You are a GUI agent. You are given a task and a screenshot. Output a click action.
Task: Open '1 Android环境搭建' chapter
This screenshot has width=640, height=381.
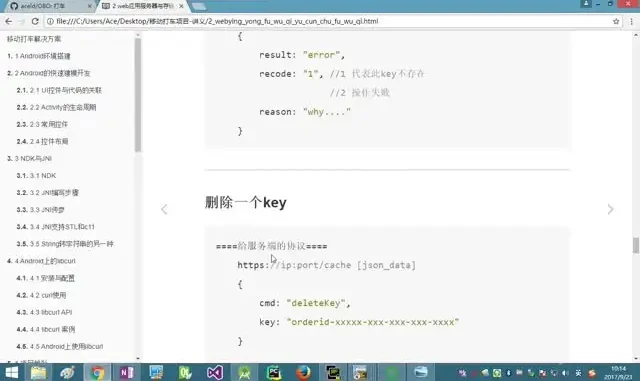(39, 56)
